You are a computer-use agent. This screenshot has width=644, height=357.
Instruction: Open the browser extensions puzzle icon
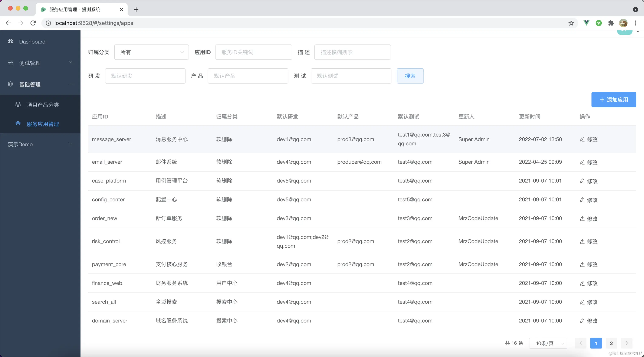coord(611,23)
